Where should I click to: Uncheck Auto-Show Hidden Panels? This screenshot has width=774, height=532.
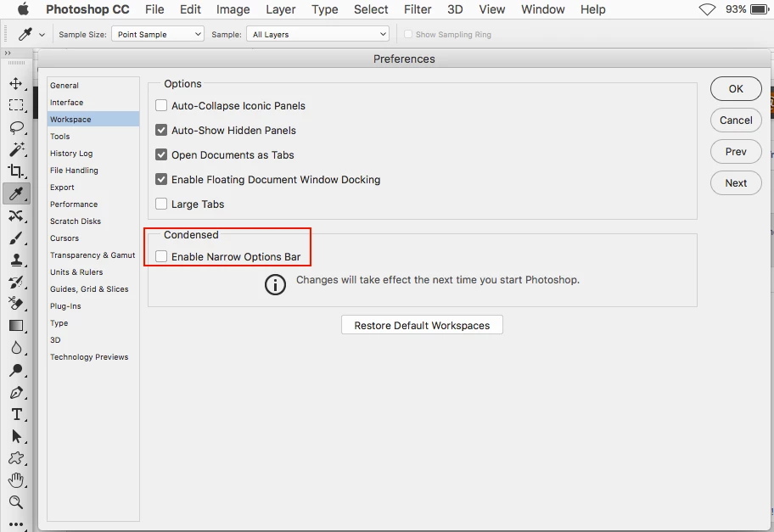[161, 131]
